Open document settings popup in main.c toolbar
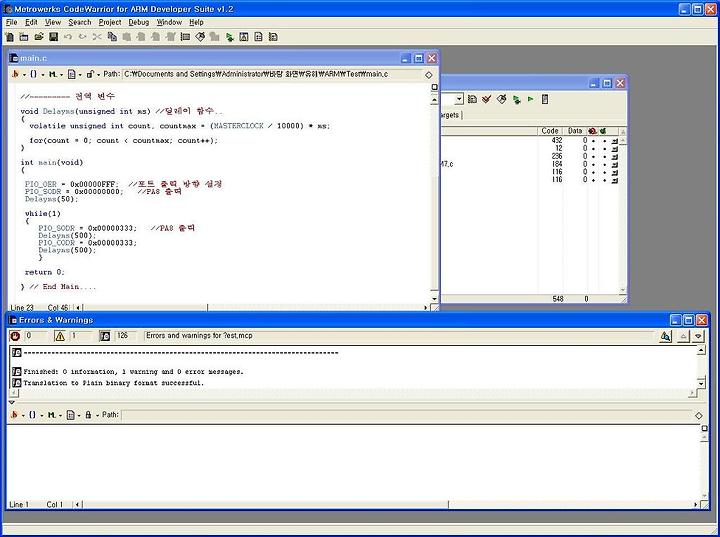Viewport: 720px width, 537px height. coord(73,74)
